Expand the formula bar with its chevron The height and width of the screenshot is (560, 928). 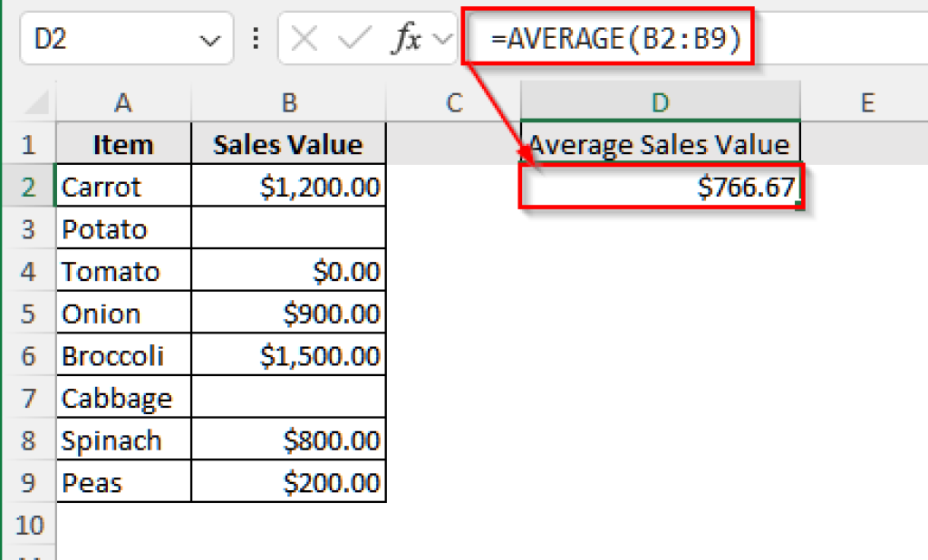(x=442, y=37)
